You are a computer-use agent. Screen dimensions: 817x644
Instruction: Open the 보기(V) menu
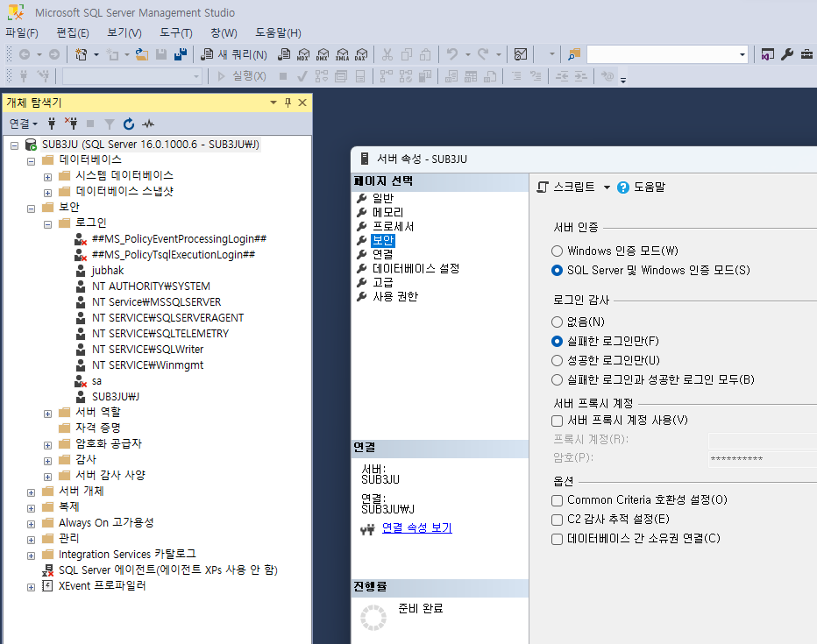pos(124,32)
